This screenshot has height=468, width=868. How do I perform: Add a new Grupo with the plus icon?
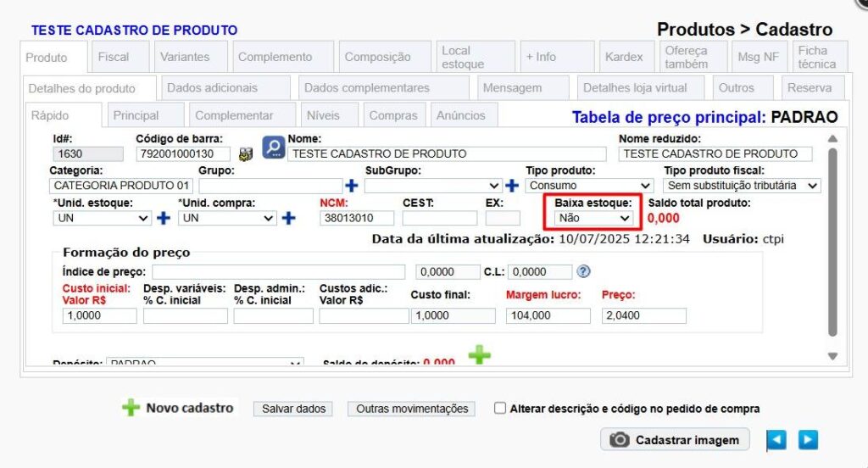click(352, 185)
